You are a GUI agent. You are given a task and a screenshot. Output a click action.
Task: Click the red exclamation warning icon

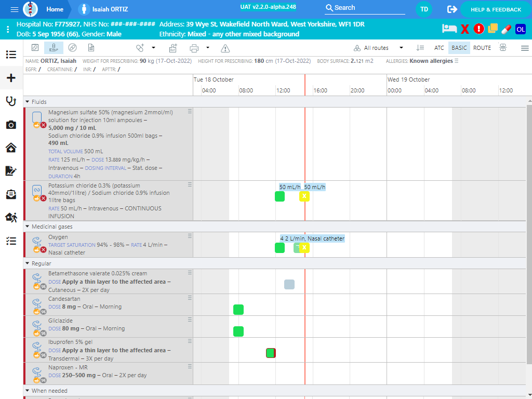tap(478, 29)
